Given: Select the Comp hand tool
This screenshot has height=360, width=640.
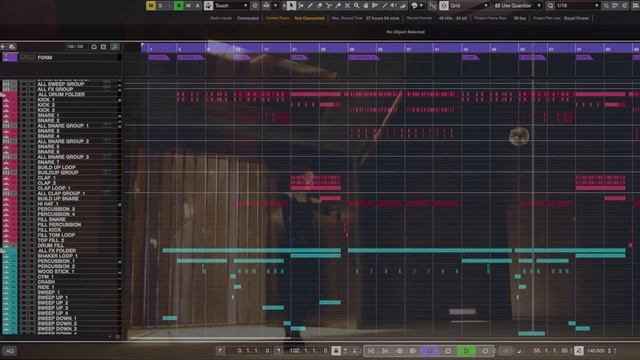Looking at the screenshot, I should (x=366, y=5).
